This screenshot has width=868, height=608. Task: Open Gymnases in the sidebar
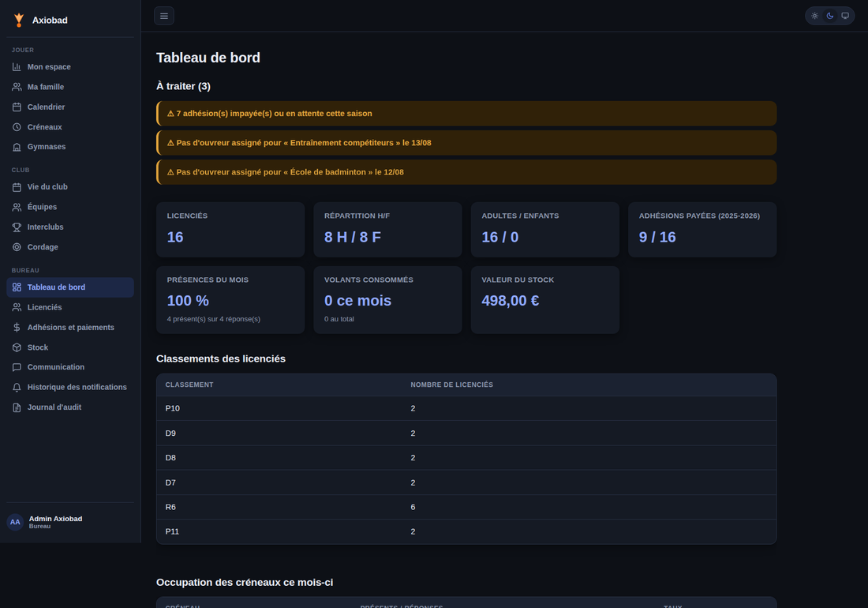click(70, 147)
